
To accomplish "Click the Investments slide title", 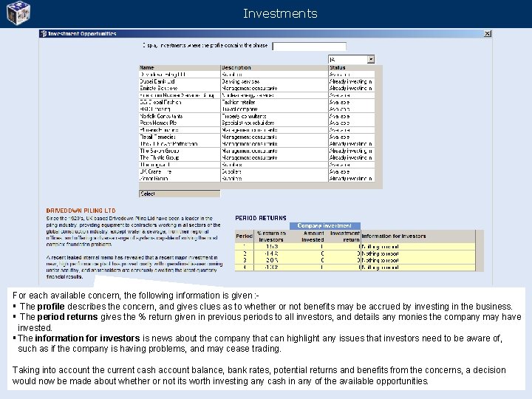I will click(x=280, y=13).
